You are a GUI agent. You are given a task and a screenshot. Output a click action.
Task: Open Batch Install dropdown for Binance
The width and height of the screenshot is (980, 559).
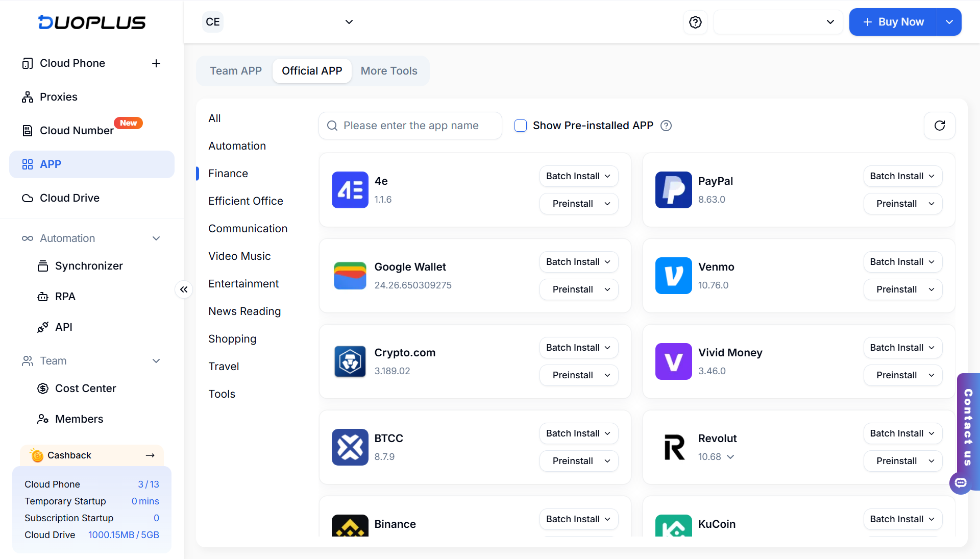pos(579,519)
